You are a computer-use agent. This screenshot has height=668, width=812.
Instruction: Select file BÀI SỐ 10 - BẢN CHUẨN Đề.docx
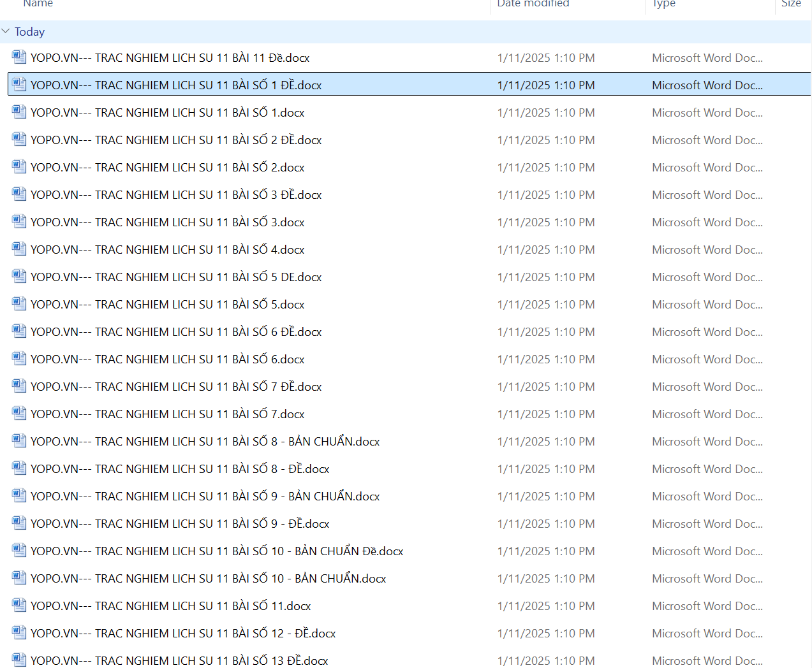tap(217, 551)
